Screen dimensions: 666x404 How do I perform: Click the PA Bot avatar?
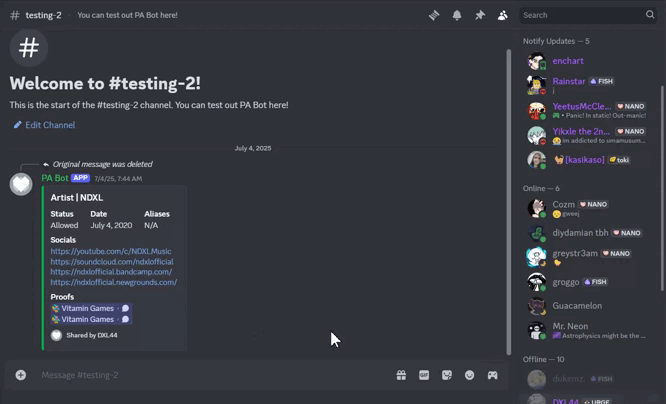click(21, 184)
